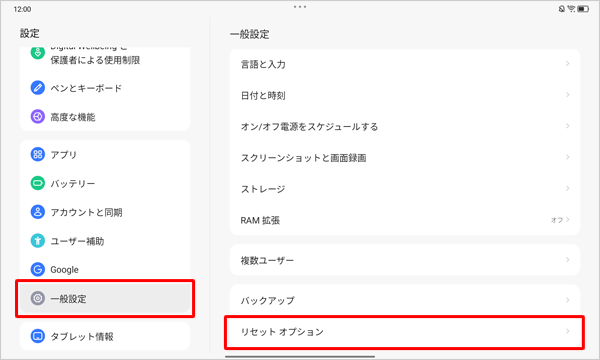Open リセット オプション
This screenshot has width=600, height=360.
(x=405, y=332)
